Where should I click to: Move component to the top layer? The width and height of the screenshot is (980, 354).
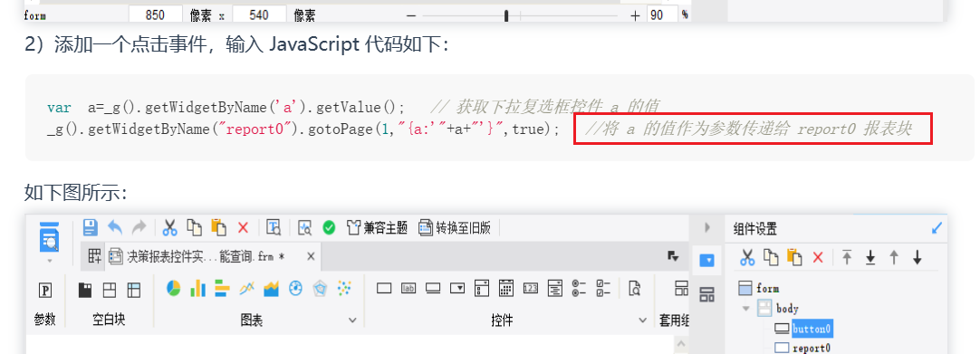point(847,256)
